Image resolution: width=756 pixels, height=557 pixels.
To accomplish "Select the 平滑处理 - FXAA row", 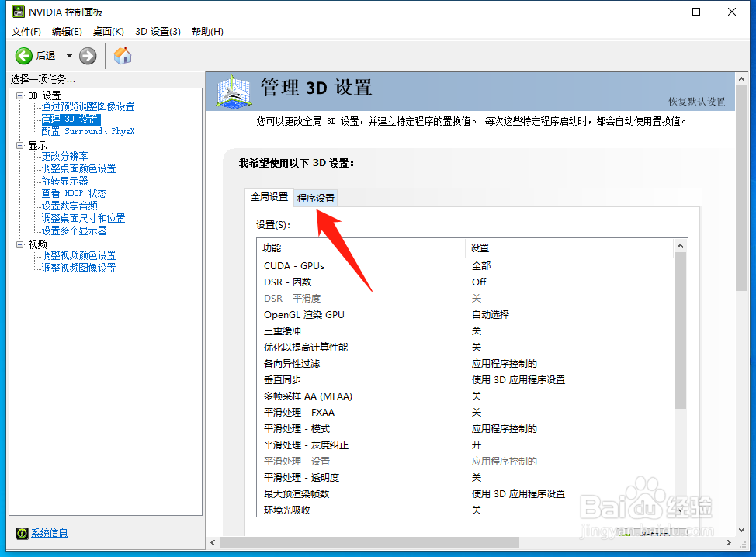I will [466, 413].
